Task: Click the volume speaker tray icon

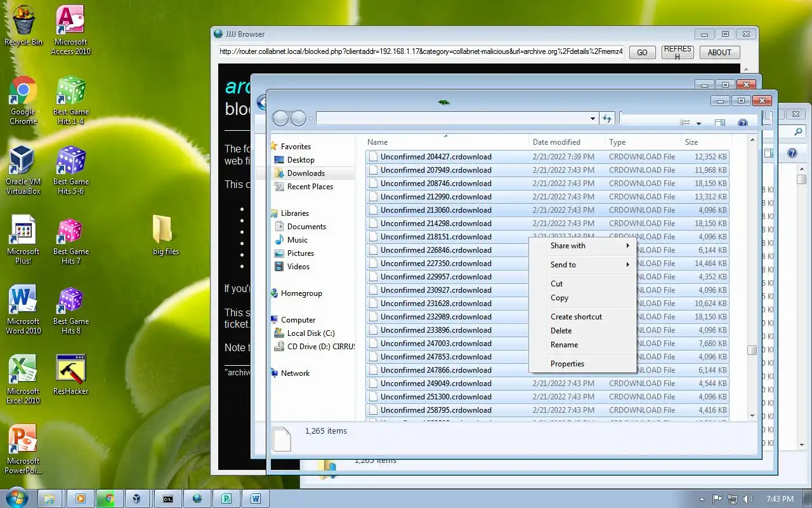Action: pyautogui.click(x=748, y=499)
